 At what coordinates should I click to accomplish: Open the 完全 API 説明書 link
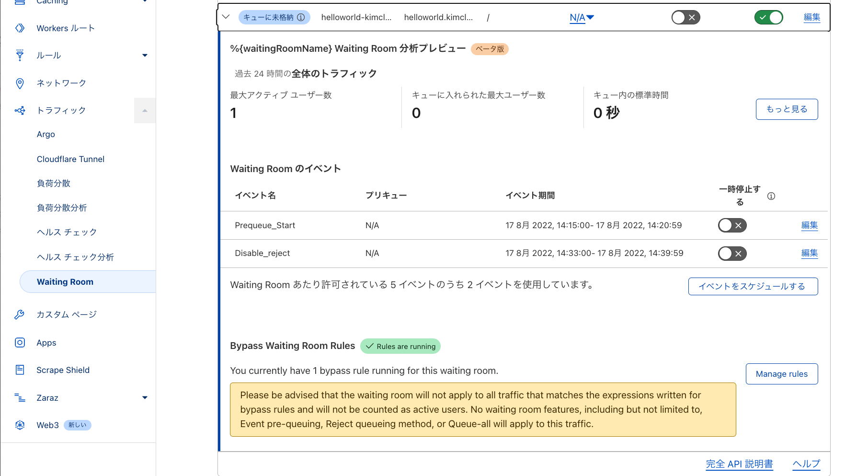(x=739, y=464)
